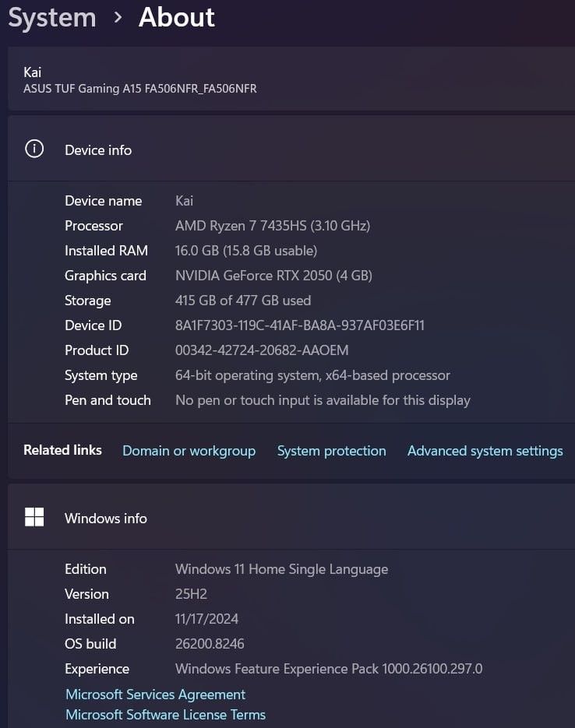Click the OS build label
The height and width of the screenshot is (728, 575).
tap(90, 644)
